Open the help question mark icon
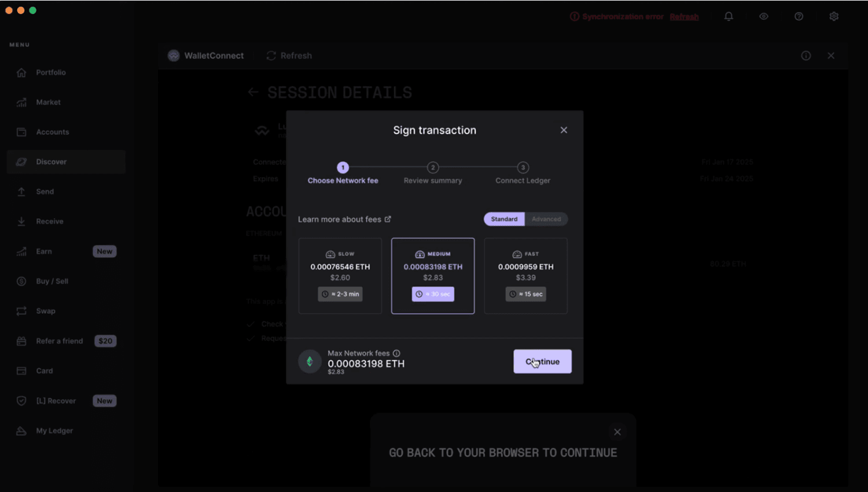 click(x=799, y=16)
